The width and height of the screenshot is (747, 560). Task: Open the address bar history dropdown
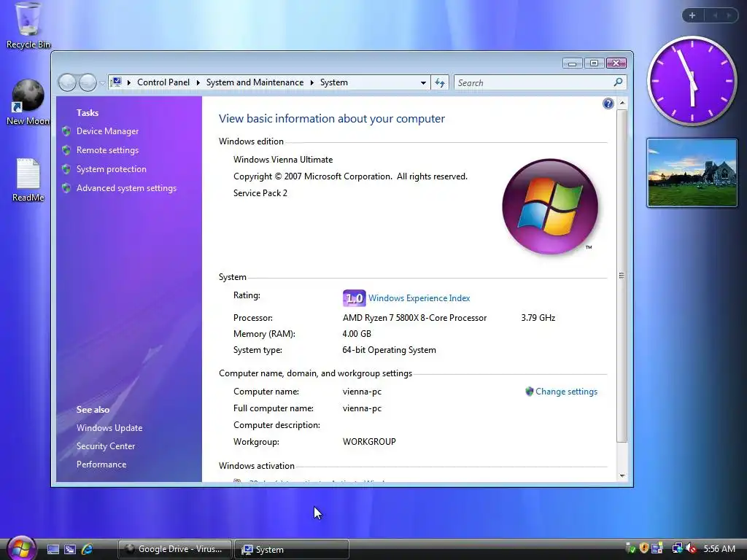coord(423,83)
